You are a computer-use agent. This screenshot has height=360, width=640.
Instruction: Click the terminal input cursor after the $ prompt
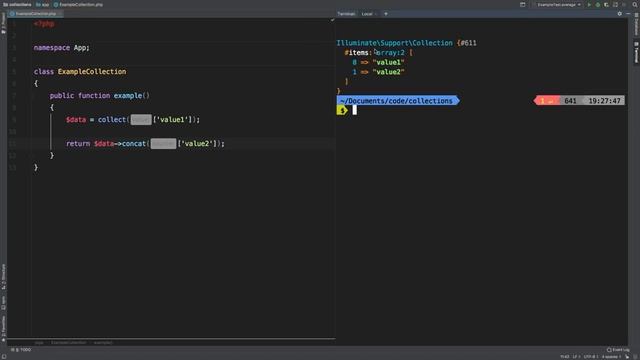coord(355,110)
